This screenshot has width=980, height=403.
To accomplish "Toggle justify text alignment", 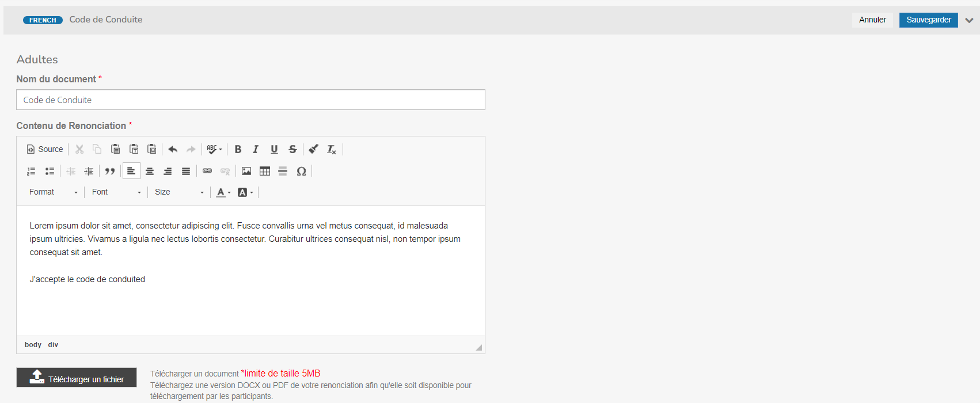I will tap(186, 171).
